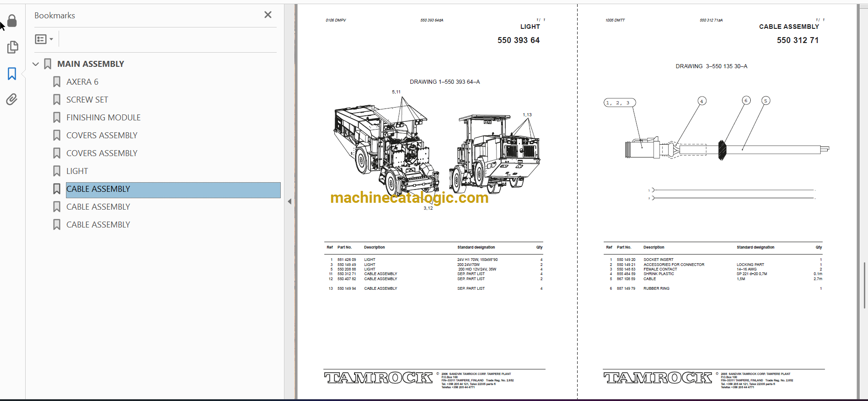Click the 24V H1 70W designation cell
The image size is (868, 401).
(477, 260)
